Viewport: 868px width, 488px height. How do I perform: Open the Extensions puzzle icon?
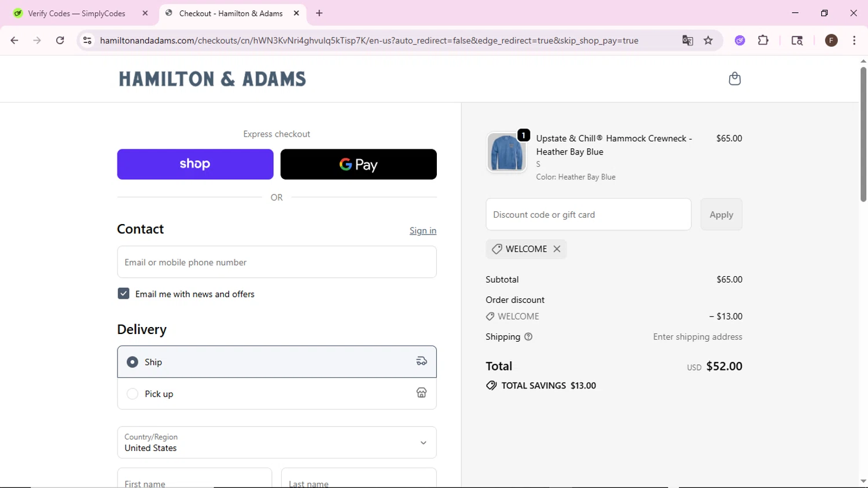[x=763, y=41]
